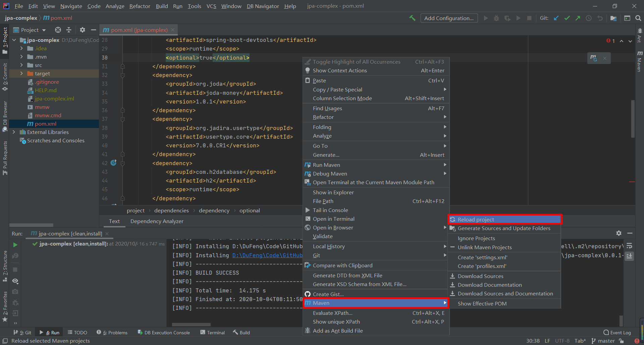644x345 pixels.
Task: Open the master branch selector in status bar
Action: [x=603, y=341]
